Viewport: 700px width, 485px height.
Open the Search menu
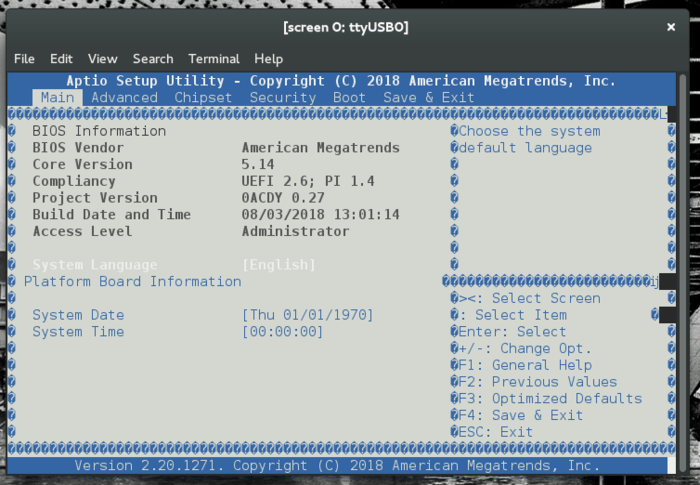[x=152, y=59]
